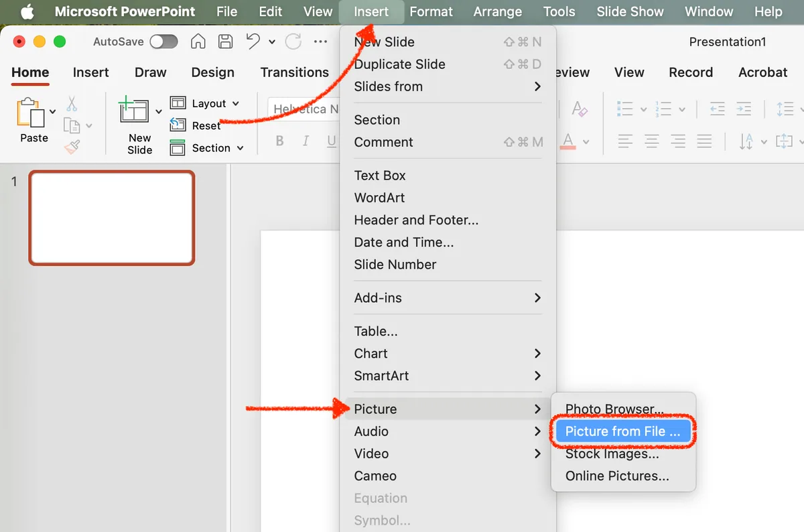
Task: Open the Apple menu
Action: pos(27,12)
